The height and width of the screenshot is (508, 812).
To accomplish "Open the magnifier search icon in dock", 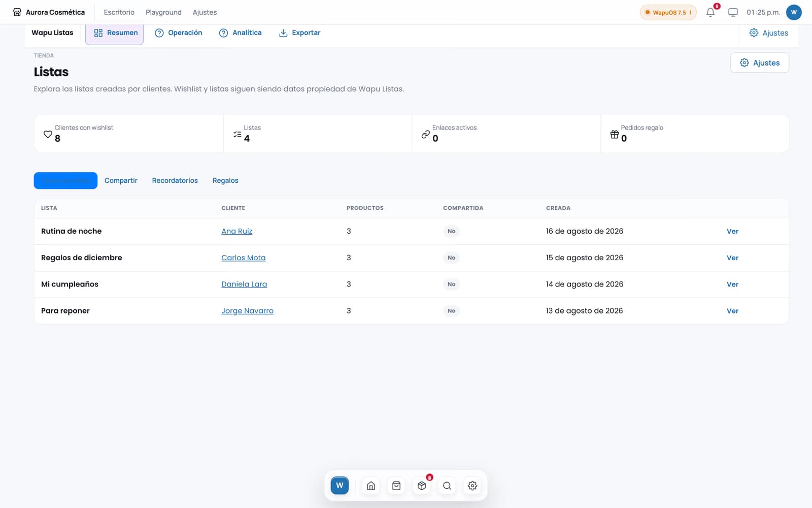I will (447, 486).
